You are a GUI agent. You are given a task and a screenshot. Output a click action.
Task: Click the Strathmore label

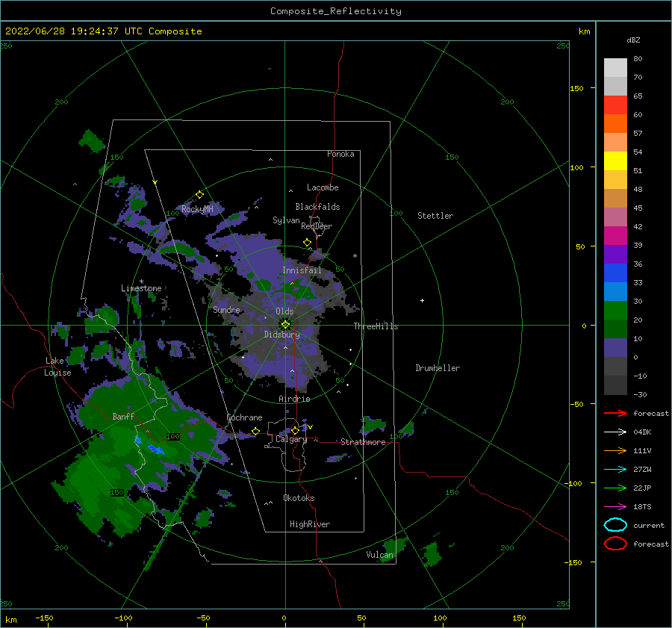pos(363,442)
